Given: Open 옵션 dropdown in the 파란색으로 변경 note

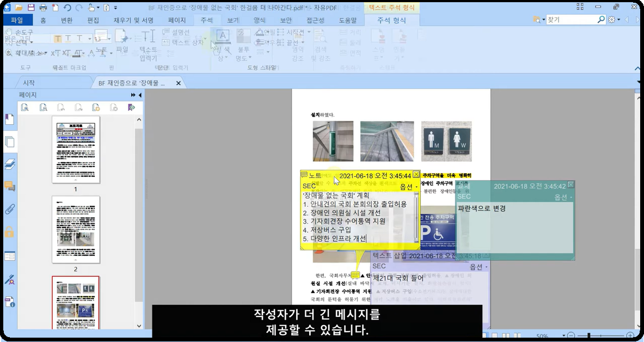Looking at the screenshot, I should click(x=563, y=197).
